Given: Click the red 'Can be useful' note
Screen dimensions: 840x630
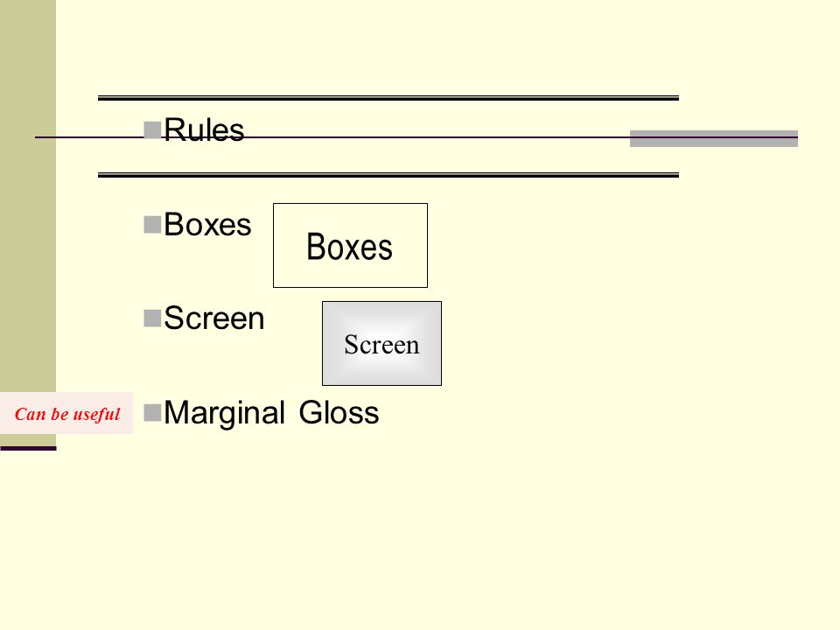Looking at the screenshot, I should 66,413.
